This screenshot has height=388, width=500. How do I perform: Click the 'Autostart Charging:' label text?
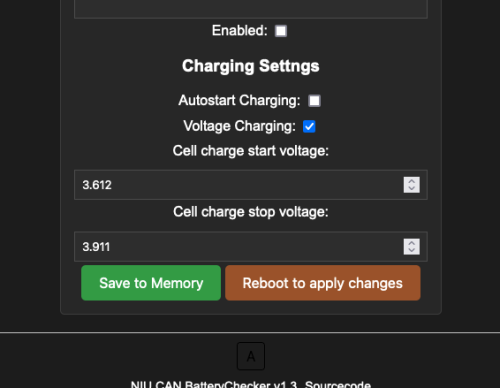pyautogui.click(x=239, y=101)
